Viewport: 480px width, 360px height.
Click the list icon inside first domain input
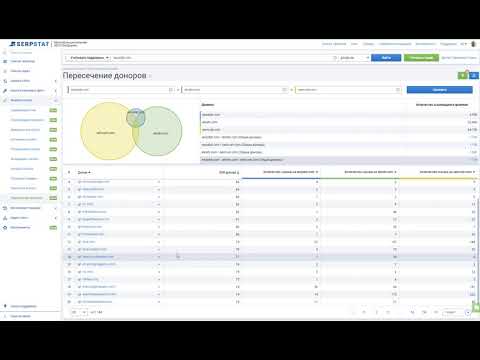coord(171,90)
